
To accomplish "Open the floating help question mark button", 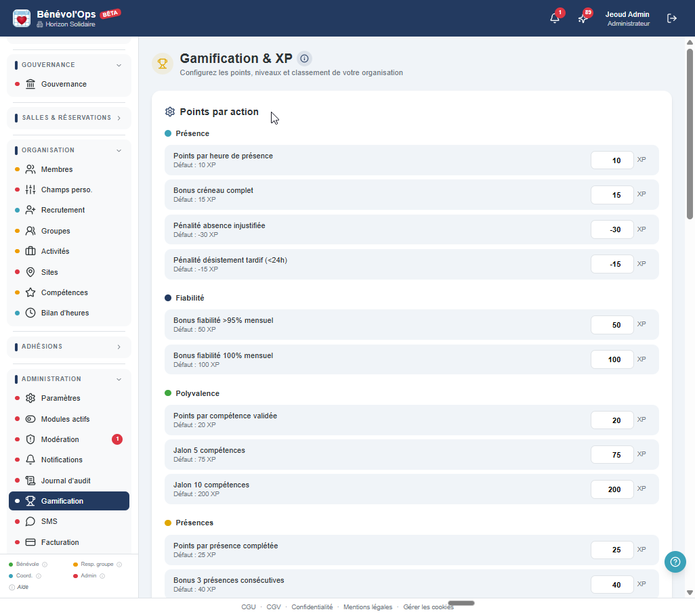I will (x=675, y=562).
